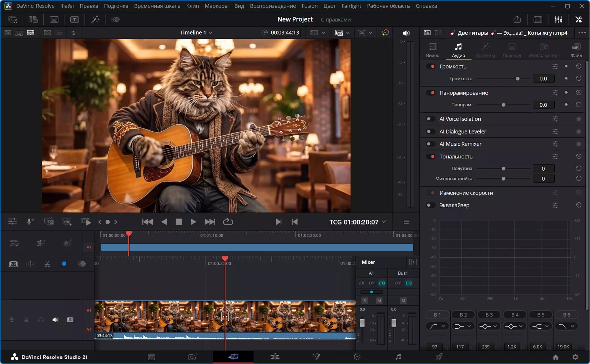Toggle loop playback button
The height and width of the screenshot is (364, 590).
point(228,222)
